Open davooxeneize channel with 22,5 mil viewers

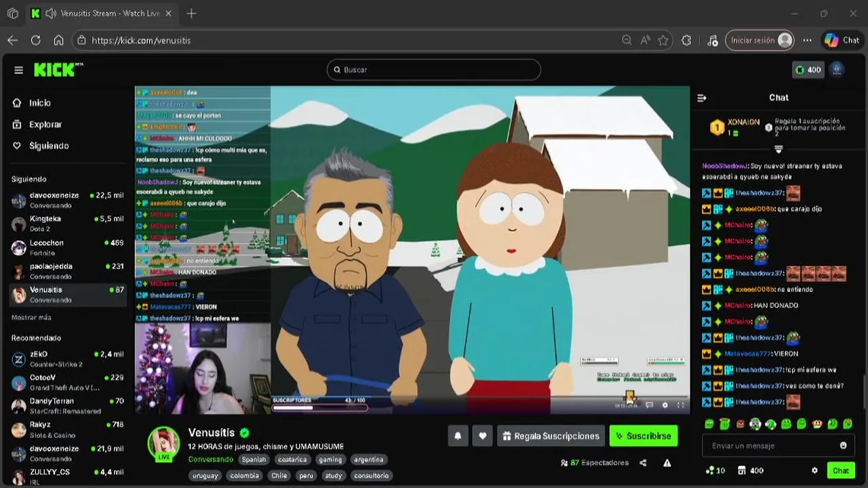coord(68,200)
